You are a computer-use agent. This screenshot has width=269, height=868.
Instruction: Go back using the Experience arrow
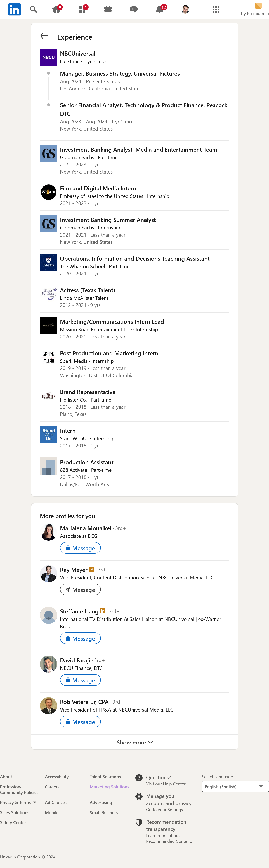pos(44,36)
